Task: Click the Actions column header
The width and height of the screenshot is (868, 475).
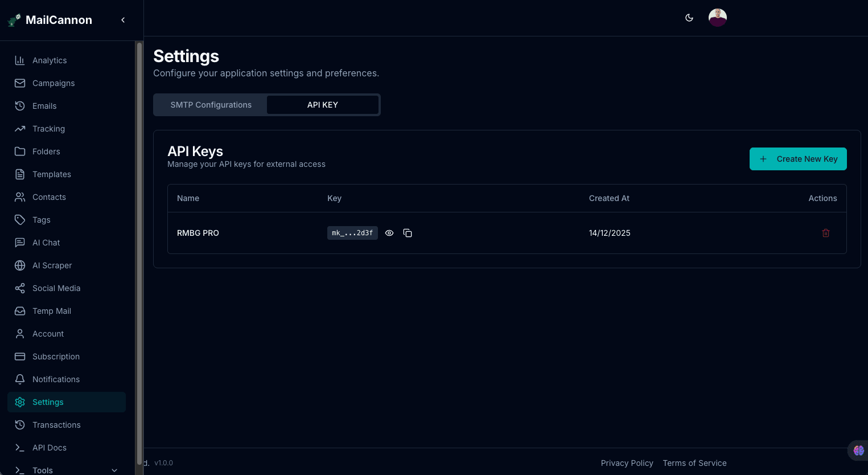Action: (x=822, y=198)
